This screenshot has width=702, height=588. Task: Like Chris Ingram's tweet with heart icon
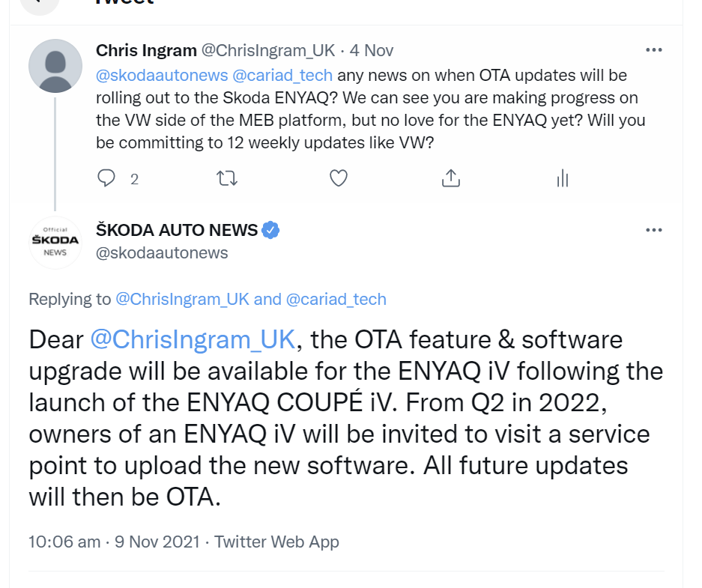[x=339, y=178]
